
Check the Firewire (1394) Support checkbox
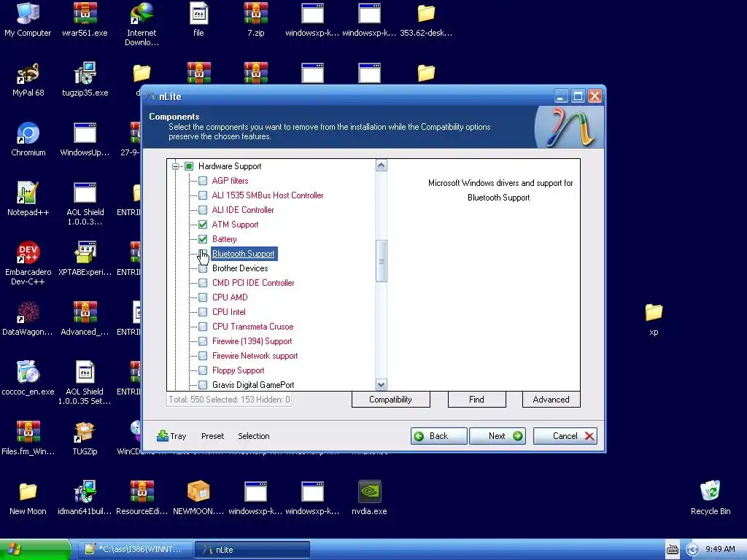(x=203, y=341)
